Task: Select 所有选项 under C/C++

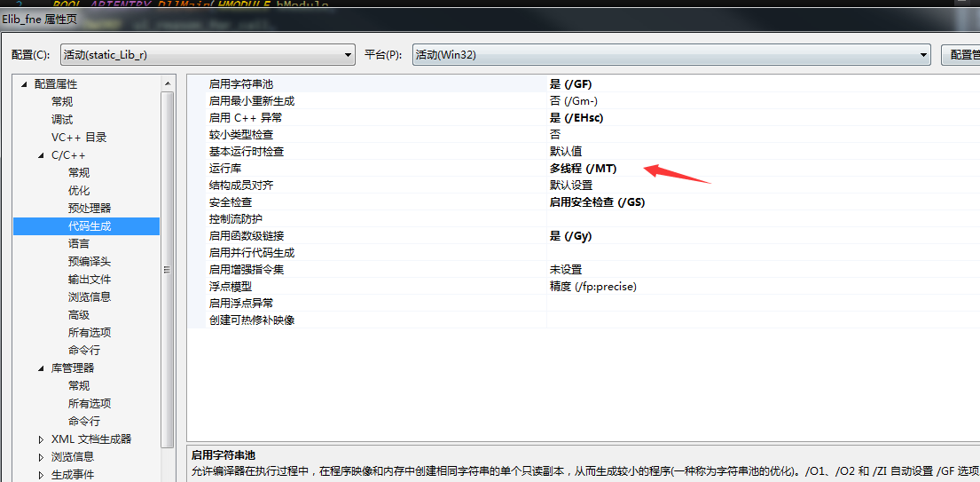Action: tap(90, 333)
